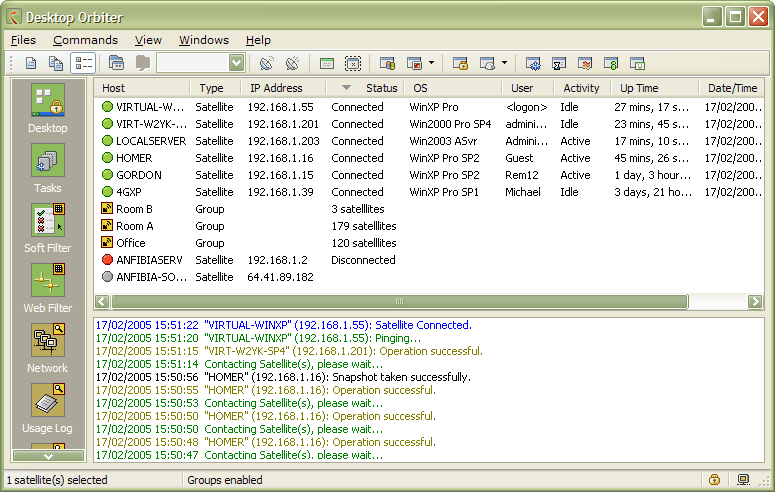Click the last toolbar window with green calendar

(x=637, y=63)
